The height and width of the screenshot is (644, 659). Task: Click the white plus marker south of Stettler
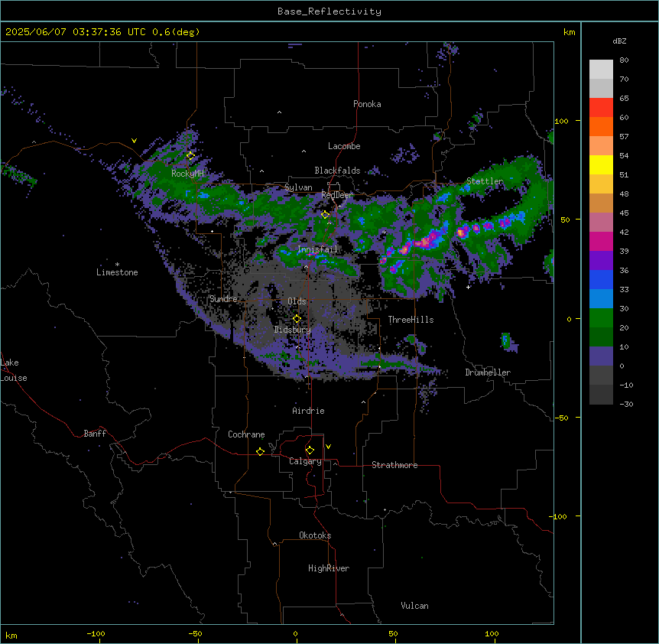(468, 287)
